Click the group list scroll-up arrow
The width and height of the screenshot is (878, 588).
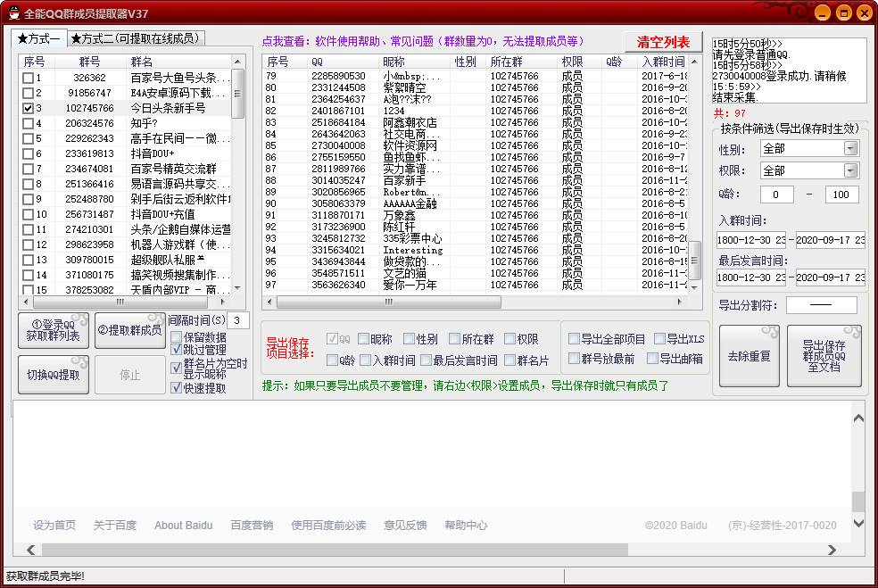click(237, 62)
